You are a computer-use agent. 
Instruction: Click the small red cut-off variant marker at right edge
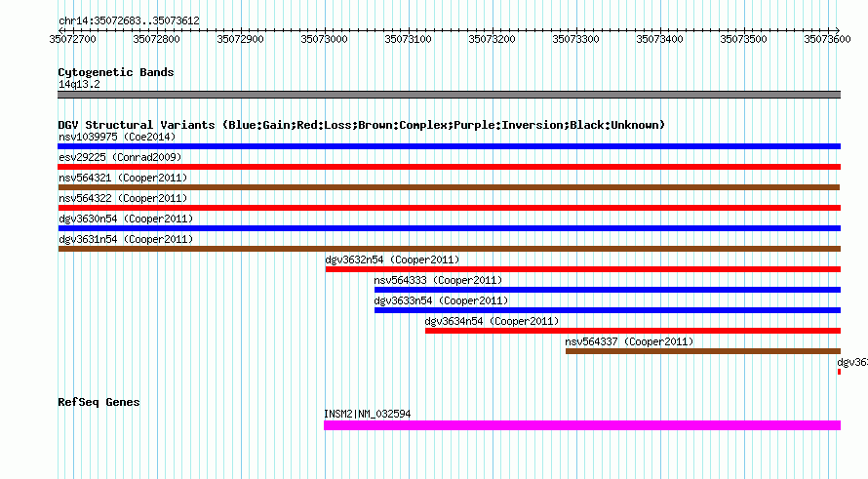click(x=839, y=372)
